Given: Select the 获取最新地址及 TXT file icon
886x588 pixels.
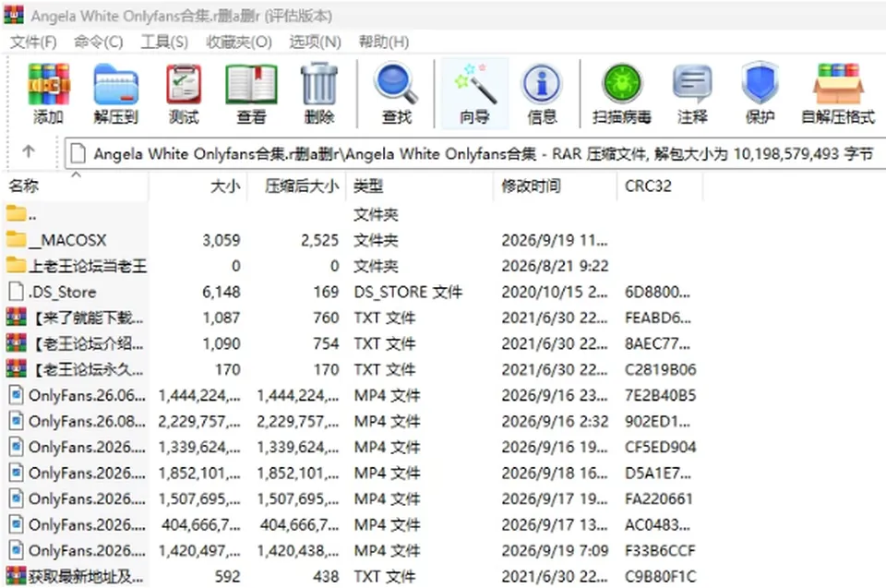Looking at the screenshot, I should coord(17,576).
